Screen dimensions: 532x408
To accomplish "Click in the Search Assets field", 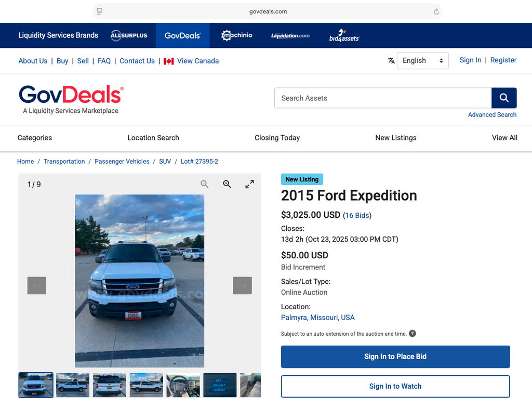I will pos(382,98).
